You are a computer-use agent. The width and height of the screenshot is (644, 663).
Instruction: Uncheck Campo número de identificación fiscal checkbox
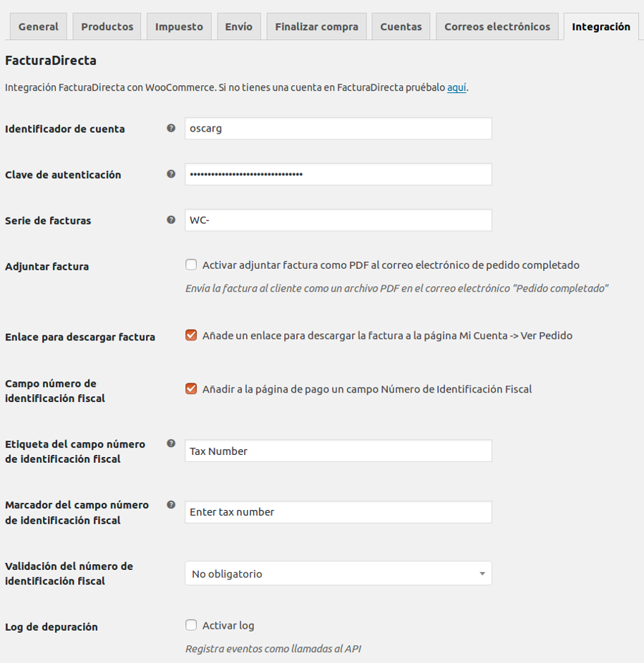[191, 388]
